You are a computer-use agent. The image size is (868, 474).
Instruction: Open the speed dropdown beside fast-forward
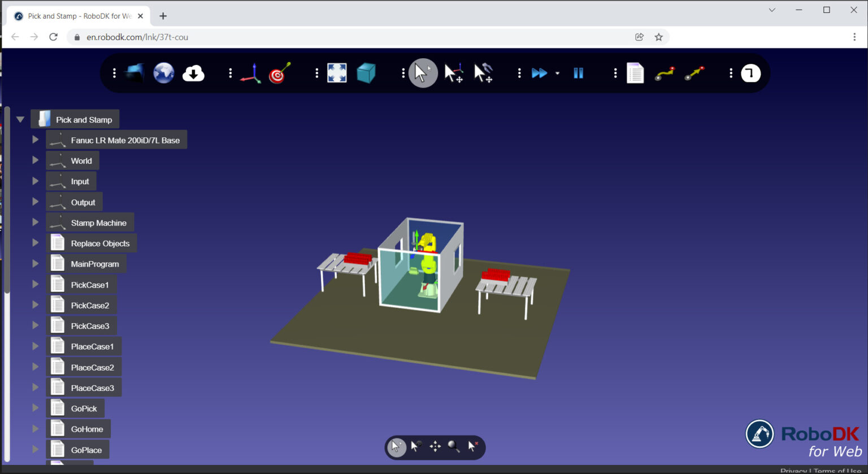[557, 73]
